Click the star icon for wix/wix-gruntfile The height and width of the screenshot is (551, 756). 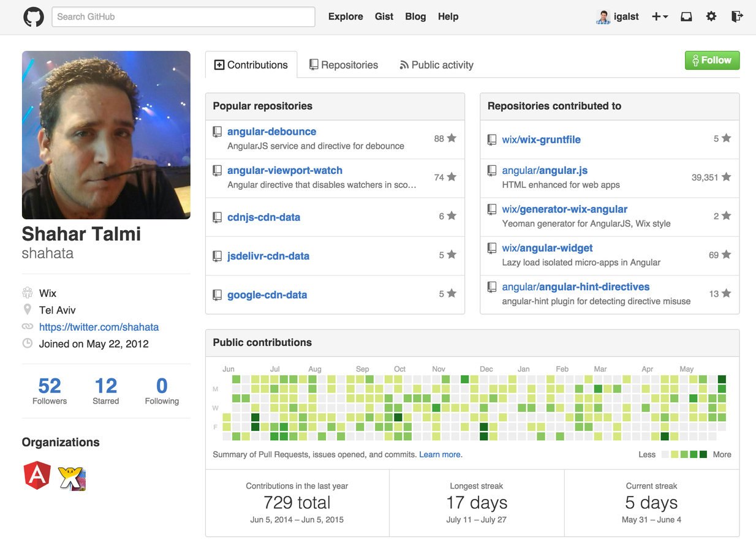click(726, 138)
